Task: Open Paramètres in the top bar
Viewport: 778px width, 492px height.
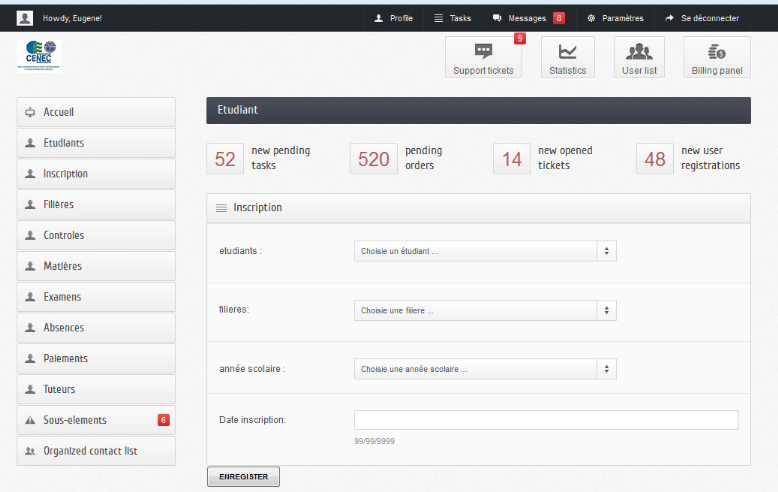Action: (x=615, y=18)
